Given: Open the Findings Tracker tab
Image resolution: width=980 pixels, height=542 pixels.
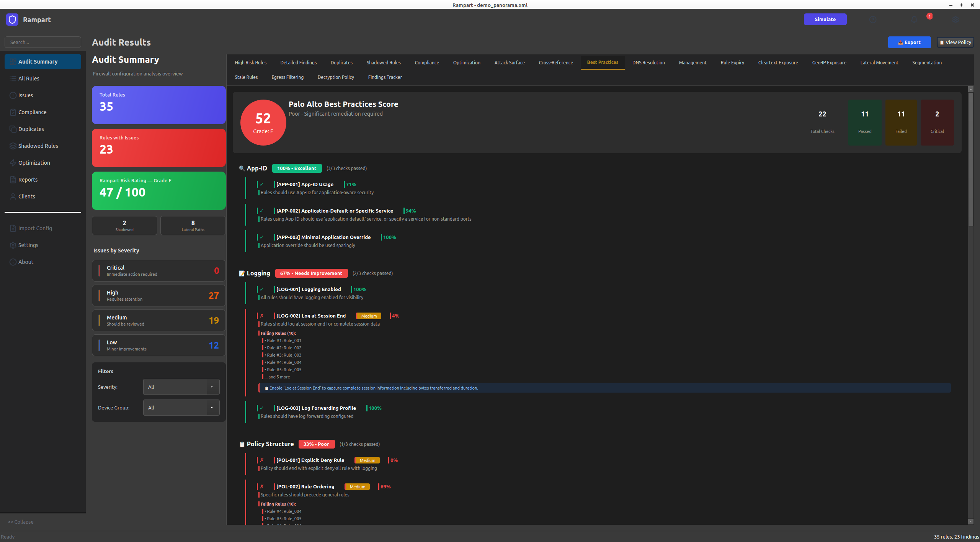Looking at the screenshot, I should coord(385,77).
